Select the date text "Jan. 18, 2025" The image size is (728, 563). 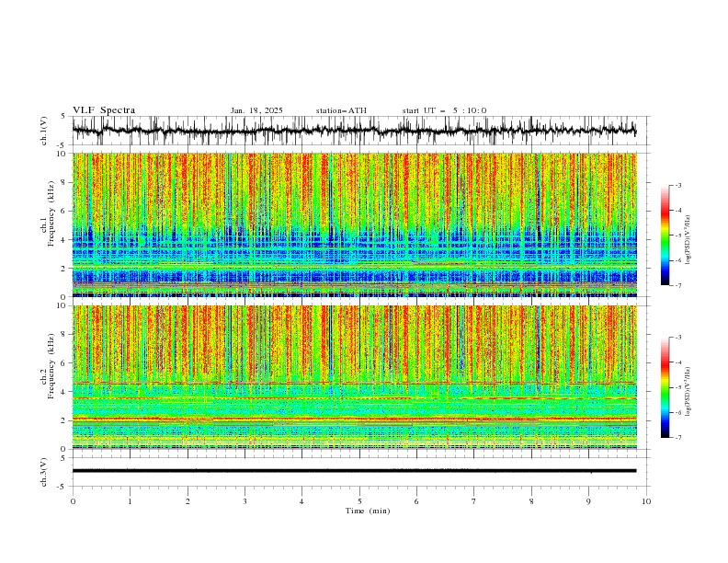pos(256,110)
